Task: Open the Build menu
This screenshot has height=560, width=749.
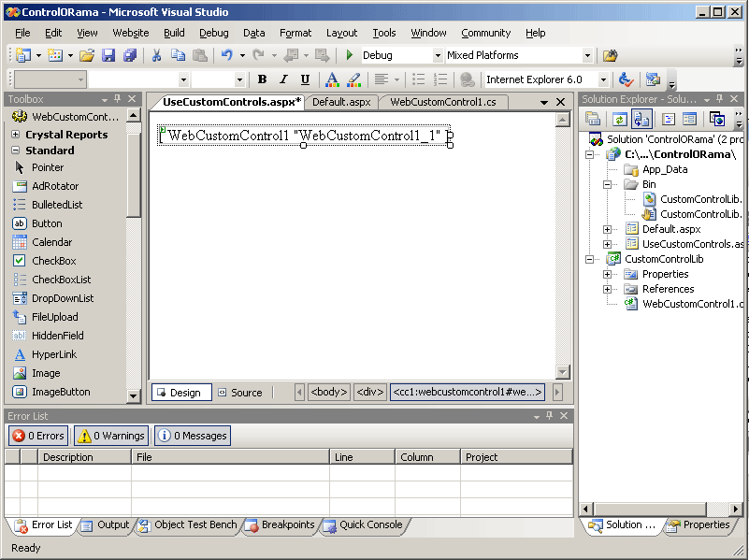Action: [x=174, y=33]
